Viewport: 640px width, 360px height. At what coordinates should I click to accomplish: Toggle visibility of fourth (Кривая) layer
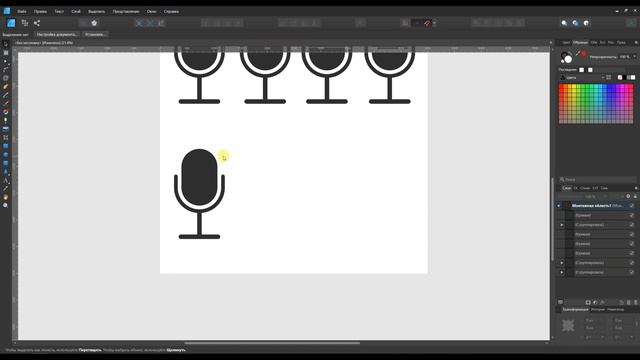(632, 253)
